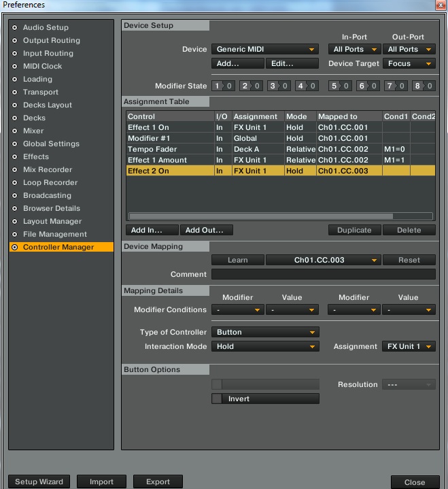Click the Edit... device button

pos(292,64)
